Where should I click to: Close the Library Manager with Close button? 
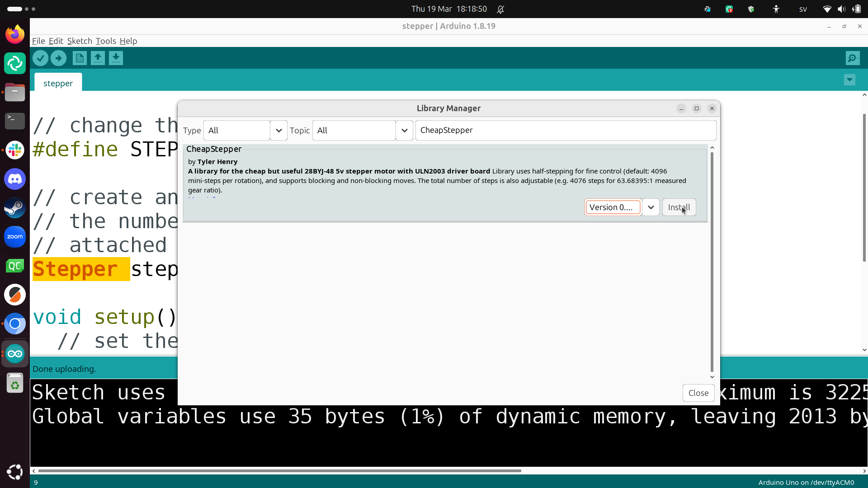698,393
